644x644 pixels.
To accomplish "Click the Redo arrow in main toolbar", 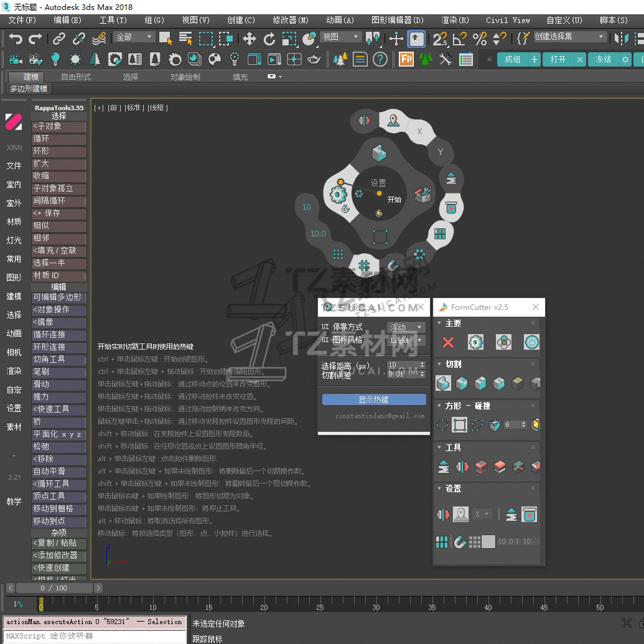I will tap(35, 39).
